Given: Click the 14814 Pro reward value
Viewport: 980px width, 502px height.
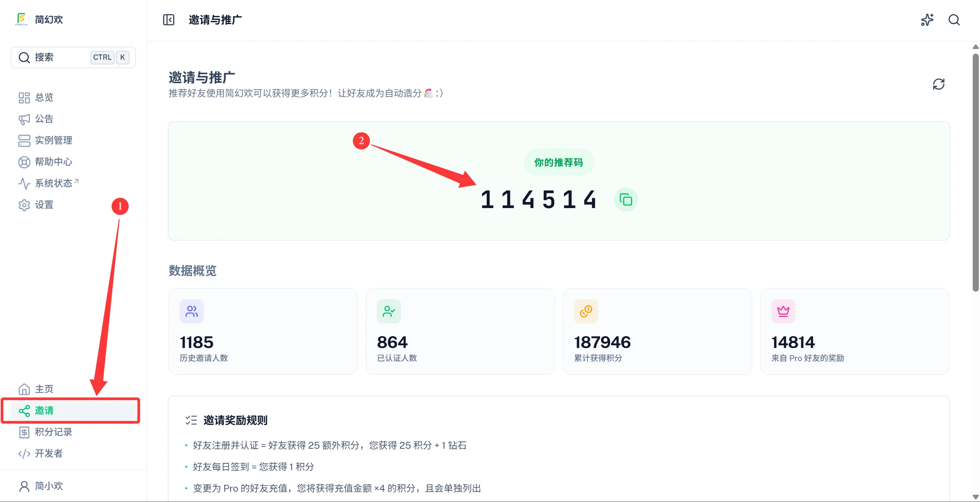Looking at the screenshot, I should [793, 342].
